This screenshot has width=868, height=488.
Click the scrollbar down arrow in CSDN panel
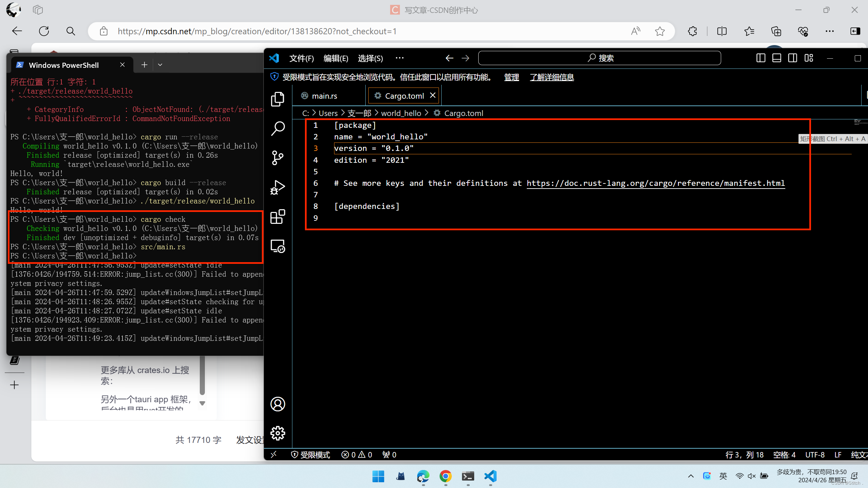[202, 403]
